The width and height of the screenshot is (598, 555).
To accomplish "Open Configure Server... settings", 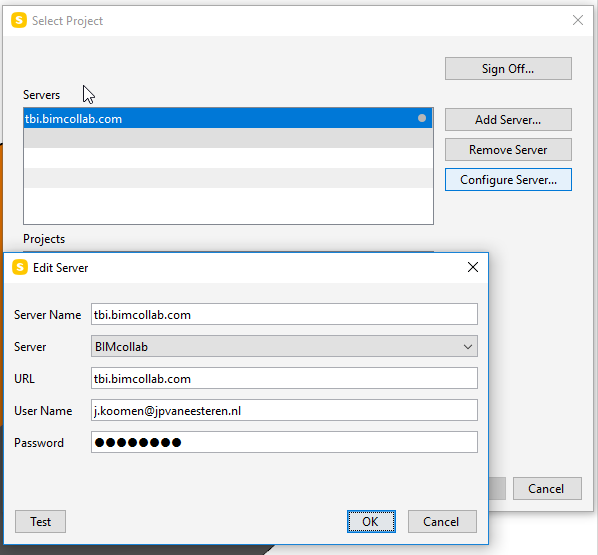I will (x=508, y=179).
